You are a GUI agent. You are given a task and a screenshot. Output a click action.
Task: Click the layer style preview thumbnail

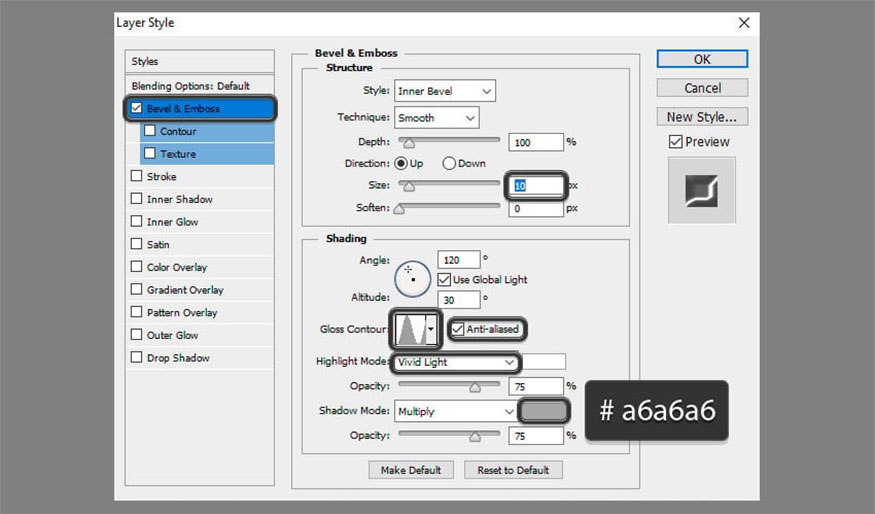tap(701, 190)
